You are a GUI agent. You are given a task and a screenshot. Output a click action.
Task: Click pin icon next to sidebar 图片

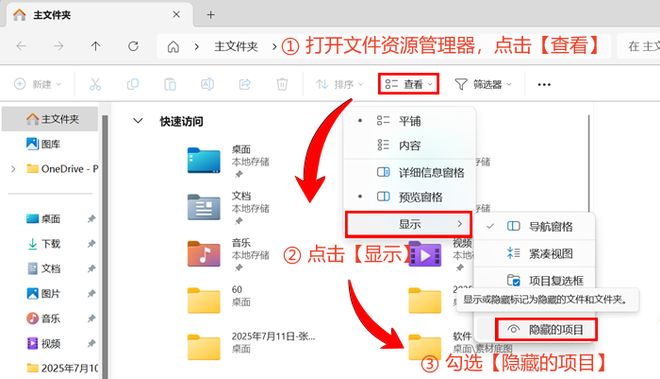[x=91, y=294]
